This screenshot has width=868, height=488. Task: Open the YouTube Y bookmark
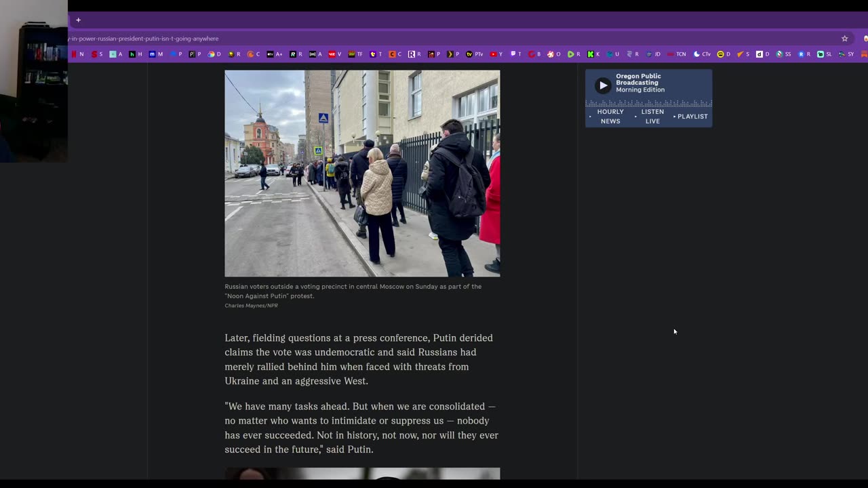[x=496, y=54]
